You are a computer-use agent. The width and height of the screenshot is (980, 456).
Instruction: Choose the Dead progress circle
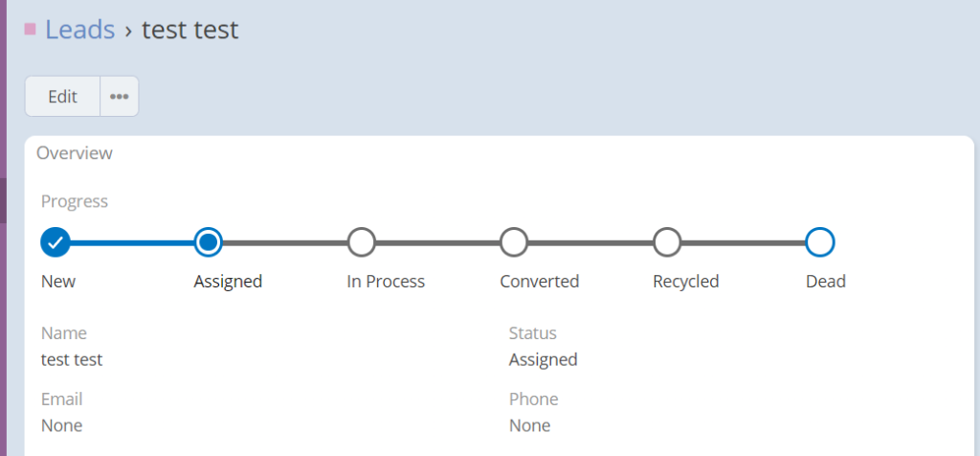point(820,242)
